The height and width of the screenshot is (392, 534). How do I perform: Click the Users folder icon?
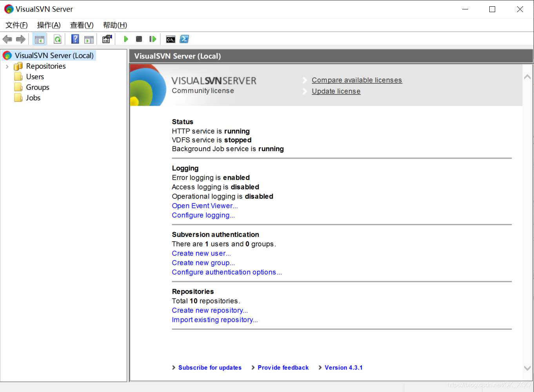18,77
